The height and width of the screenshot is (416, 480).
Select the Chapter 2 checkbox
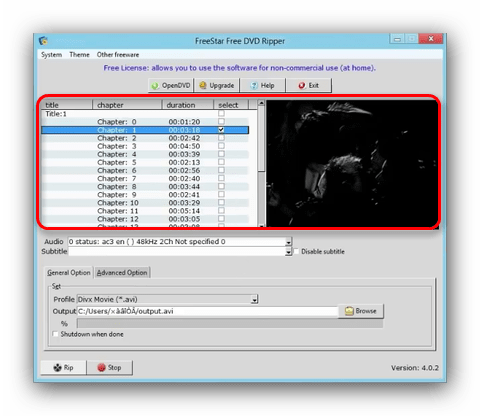point(221,138)
